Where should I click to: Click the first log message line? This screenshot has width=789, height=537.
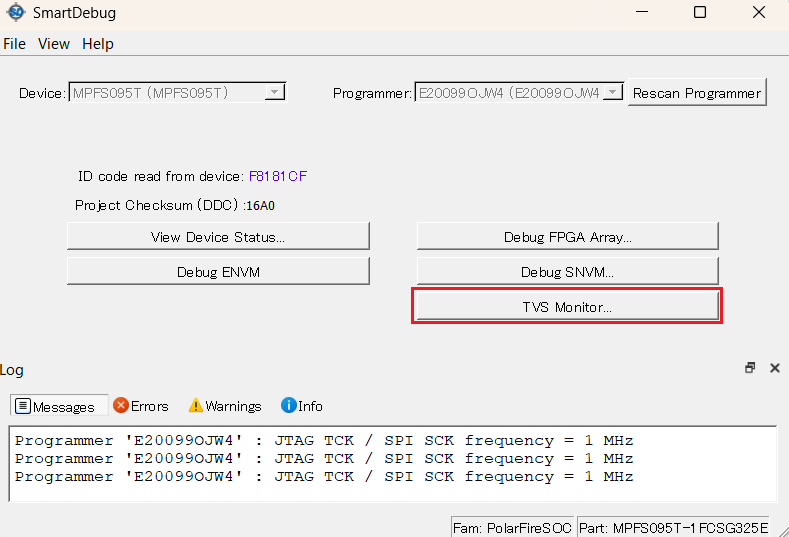(x=324, y=441)
